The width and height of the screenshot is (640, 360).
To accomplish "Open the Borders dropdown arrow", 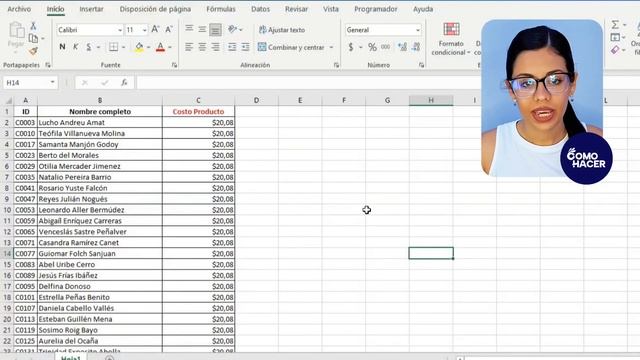I will (123, 47).
